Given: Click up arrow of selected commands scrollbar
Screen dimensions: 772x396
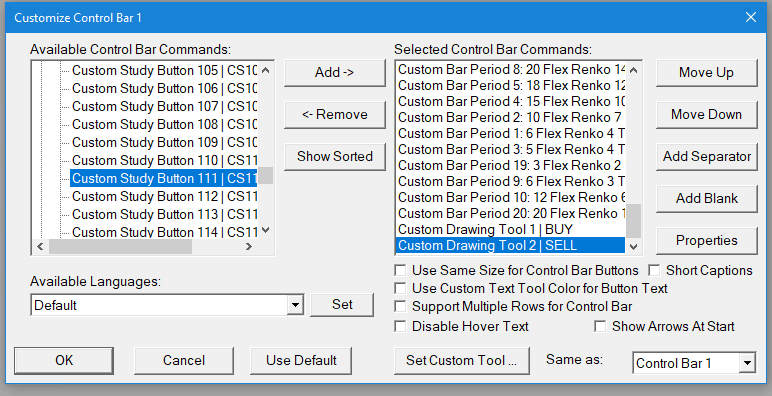Looking at the screenshot, I should coord(634,70).
